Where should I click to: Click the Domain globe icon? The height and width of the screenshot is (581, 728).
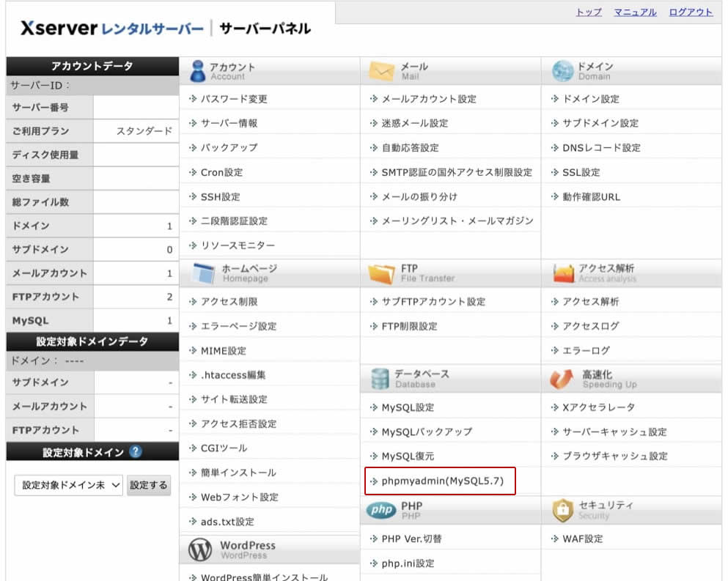coord(563,71)
